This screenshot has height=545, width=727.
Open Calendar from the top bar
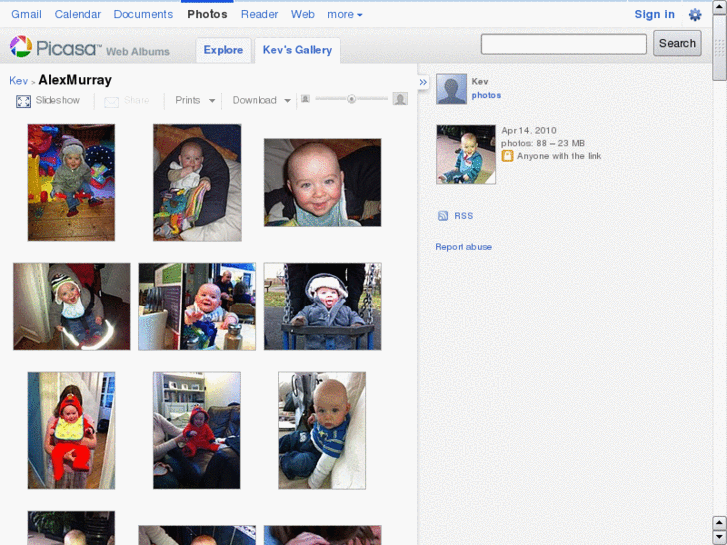77,14
